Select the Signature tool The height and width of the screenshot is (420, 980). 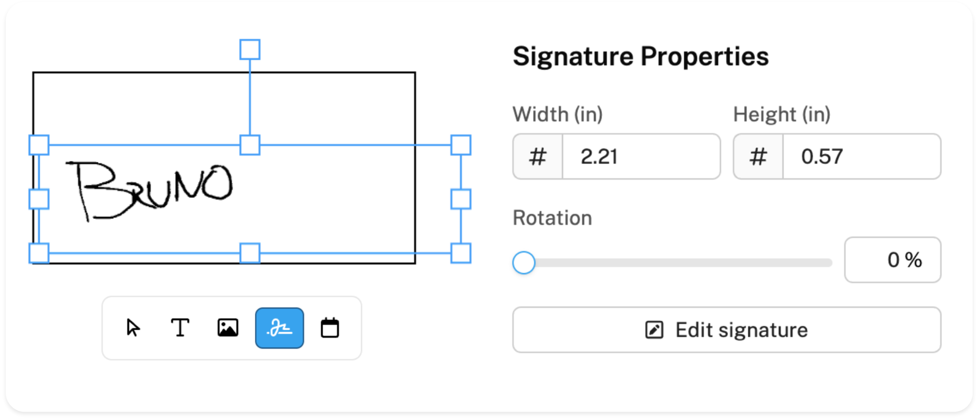(x=279, y=328)
